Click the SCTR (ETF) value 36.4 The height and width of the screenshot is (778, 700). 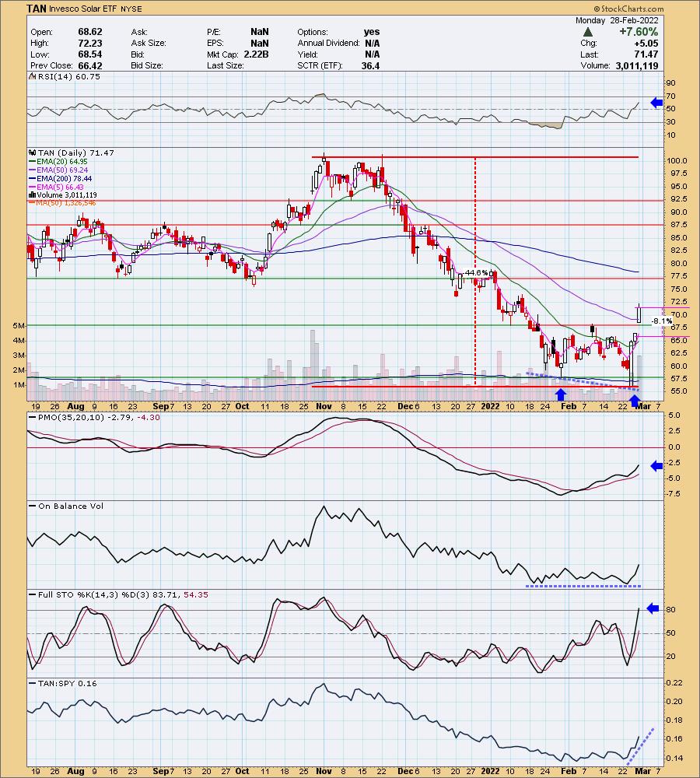370,65
